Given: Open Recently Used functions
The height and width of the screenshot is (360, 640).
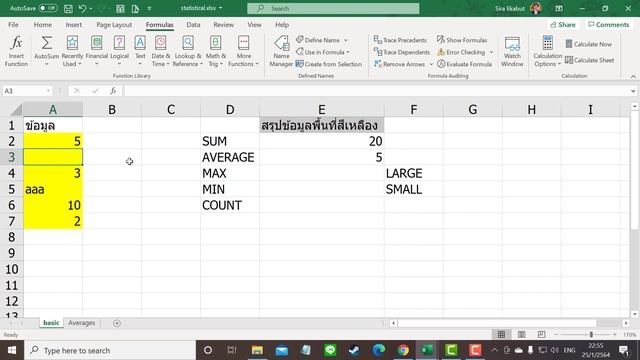Looking at the screenshot, I should coord(72,52).
